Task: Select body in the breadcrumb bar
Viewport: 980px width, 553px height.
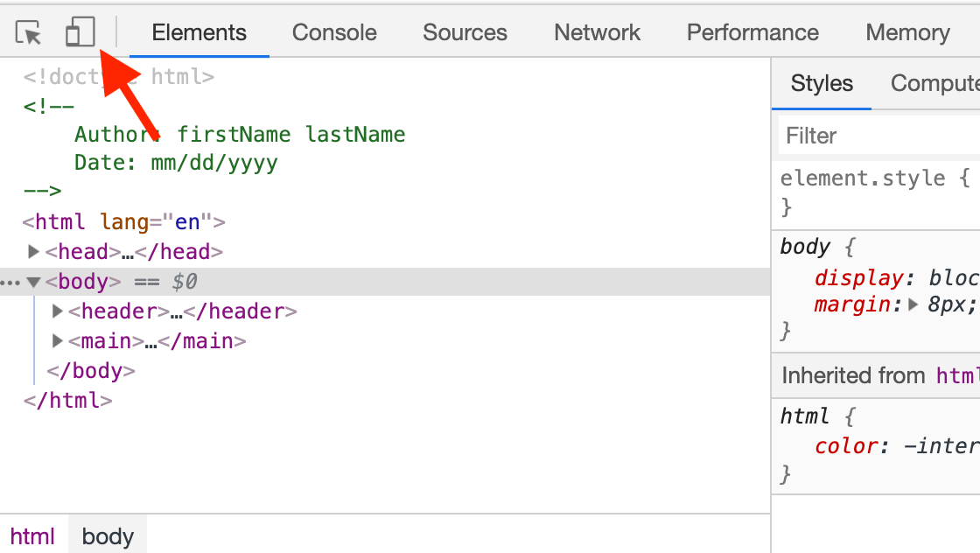Action: click(x=108, y=536)
